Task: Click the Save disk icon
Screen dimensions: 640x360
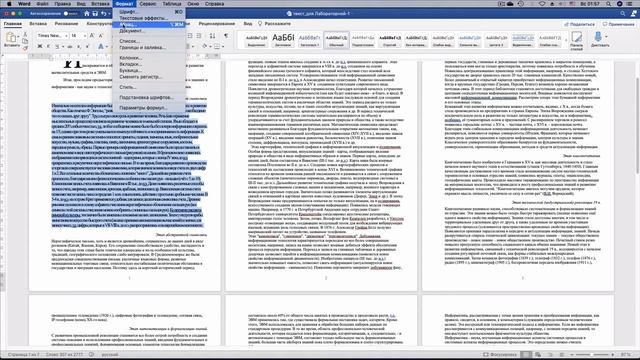Action: (x=95, y=13)
